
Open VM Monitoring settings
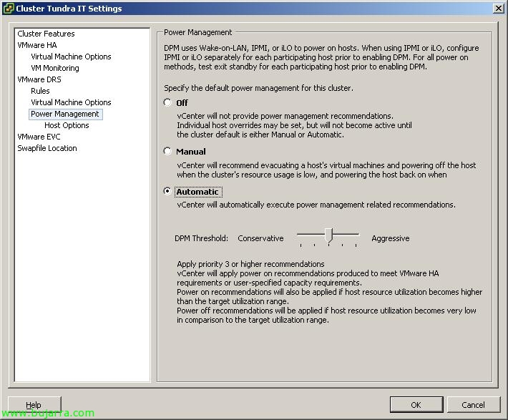coord(55,68)
